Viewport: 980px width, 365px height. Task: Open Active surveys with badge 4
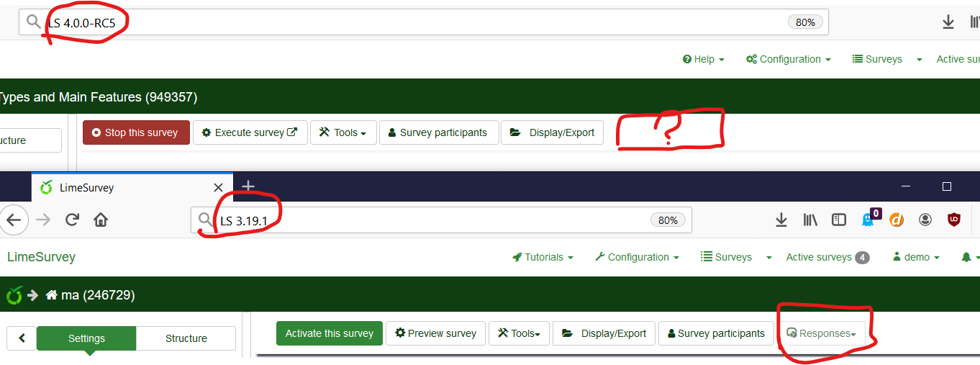pos(827,257)
